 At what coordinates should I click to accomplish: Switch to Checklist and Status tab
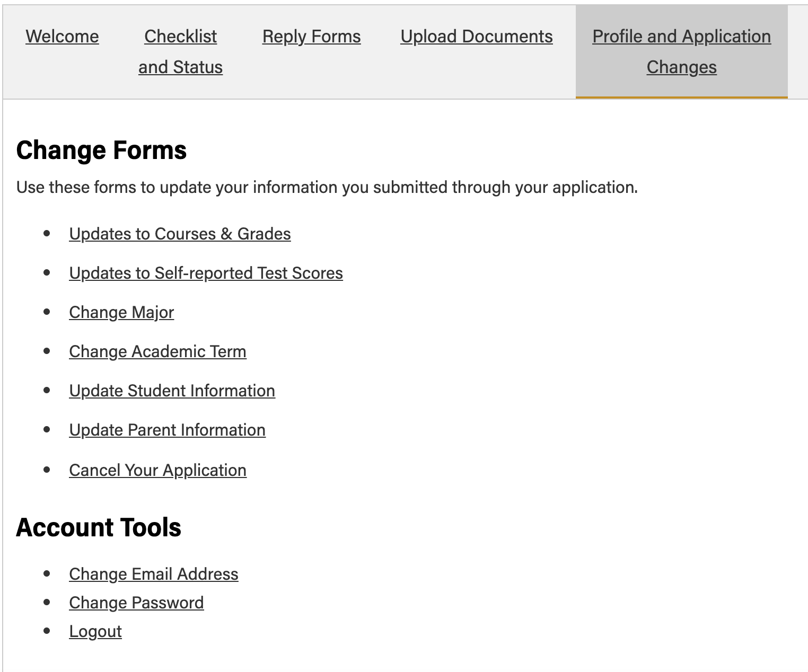point(180,52)
